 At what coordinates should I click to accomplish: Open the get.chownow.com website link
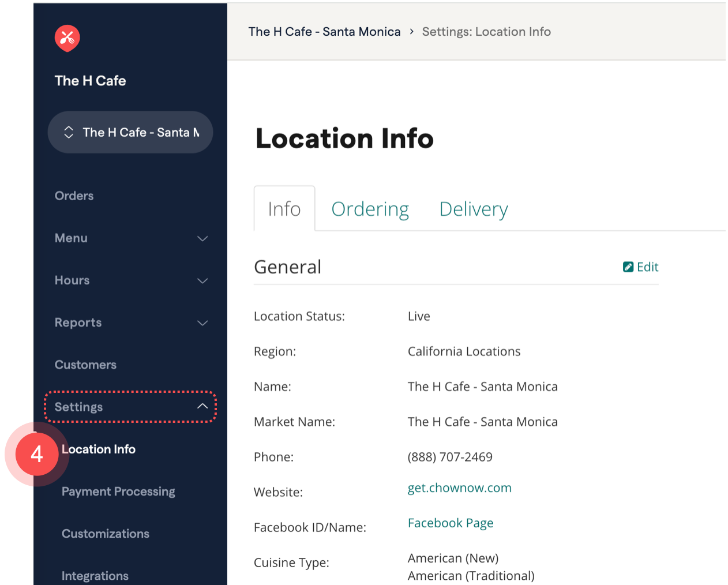(459, 488)
